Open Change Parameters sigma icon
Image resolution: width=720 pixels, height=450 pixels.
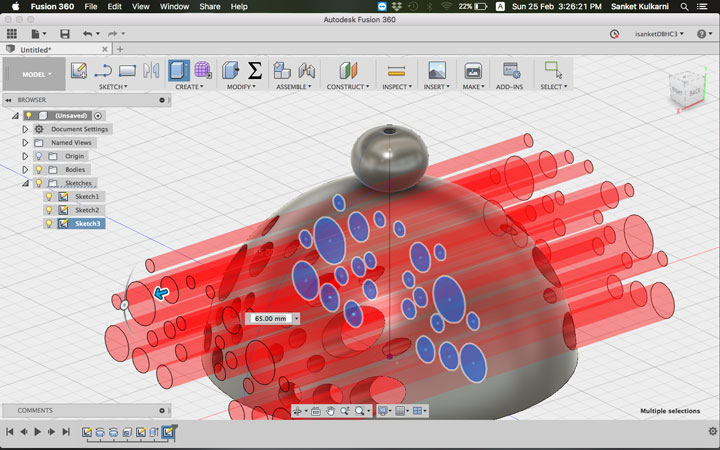[255, 70]
